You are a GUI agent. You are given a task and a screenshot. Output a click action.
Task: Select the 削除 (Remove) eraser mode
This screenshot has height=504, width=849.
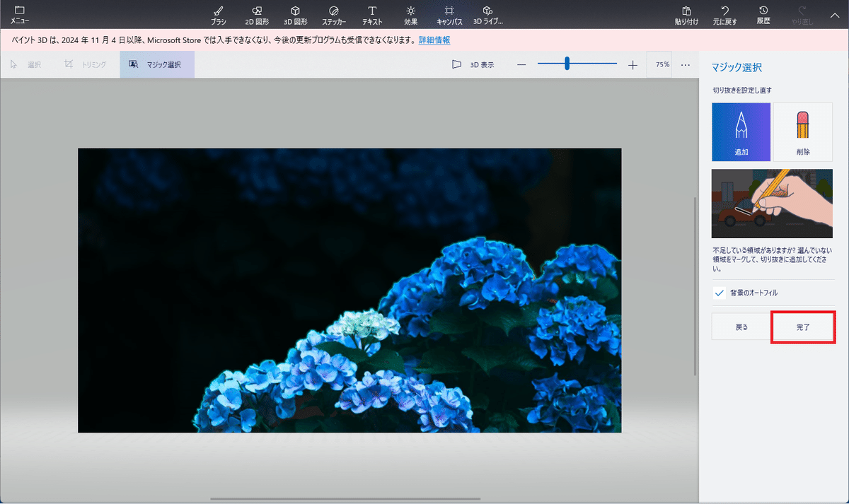(x=802, y=131)
